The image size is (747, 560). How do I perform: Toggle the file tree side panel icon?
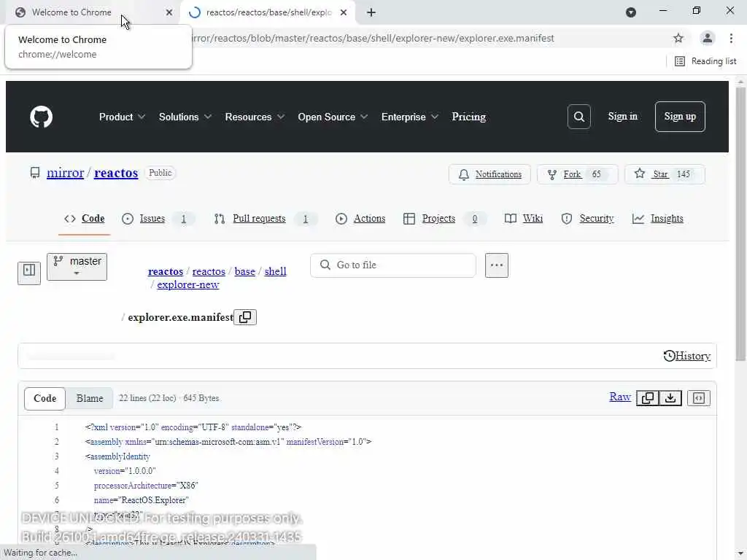(x=29, y=273)
